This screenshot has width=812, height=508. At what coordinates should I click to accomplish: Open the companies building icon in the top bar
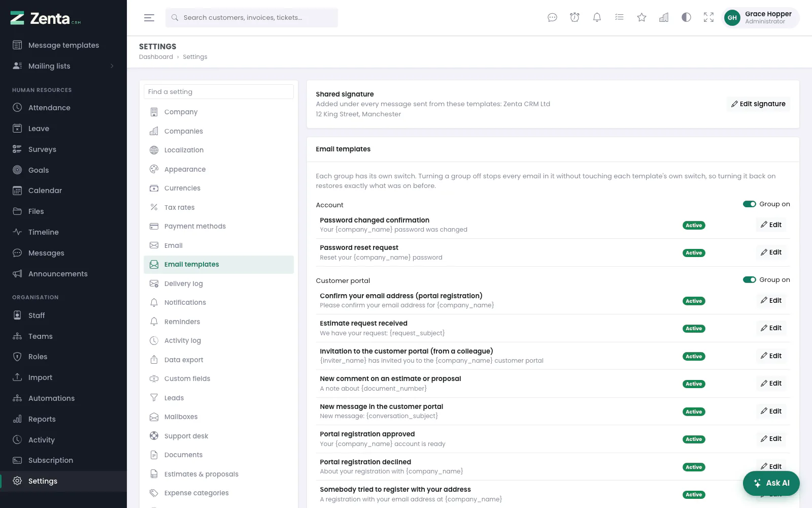click(x=664, y=18)
